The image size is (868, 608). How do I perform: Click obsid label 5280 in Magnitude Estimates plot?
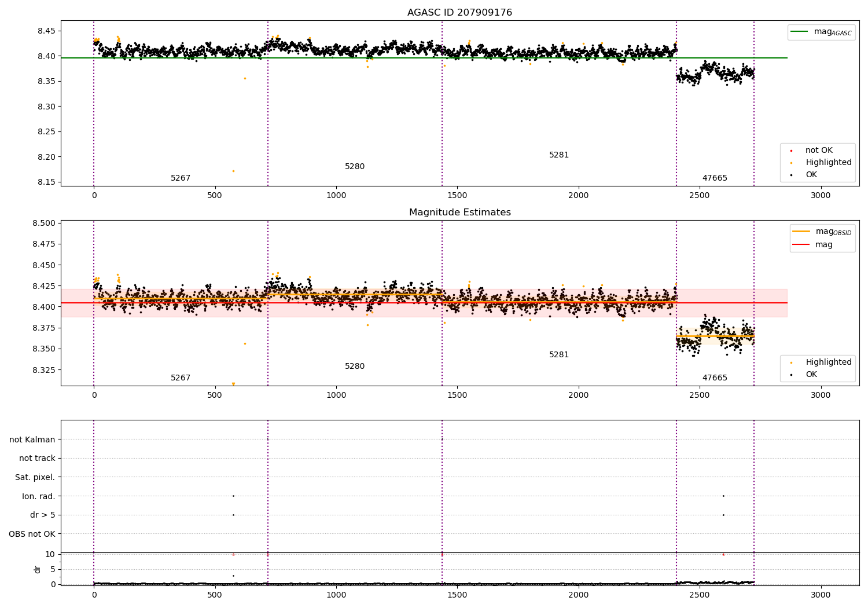[x=355, y=366]
